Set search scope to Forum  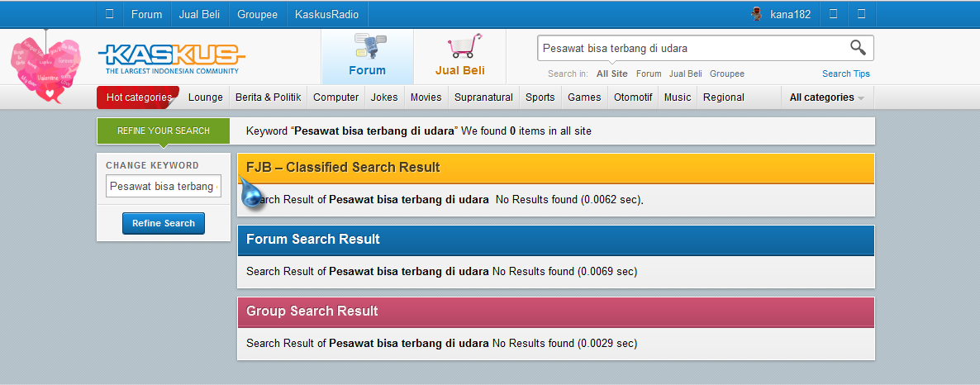coord(649,74)
